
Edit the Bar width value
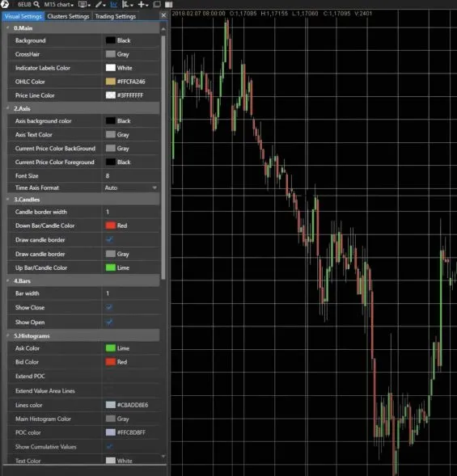tap(131, 293)
